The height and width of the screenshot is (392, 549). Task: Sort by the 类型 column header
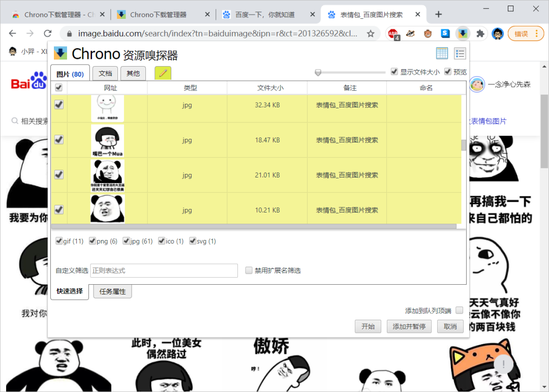[187, 87]
